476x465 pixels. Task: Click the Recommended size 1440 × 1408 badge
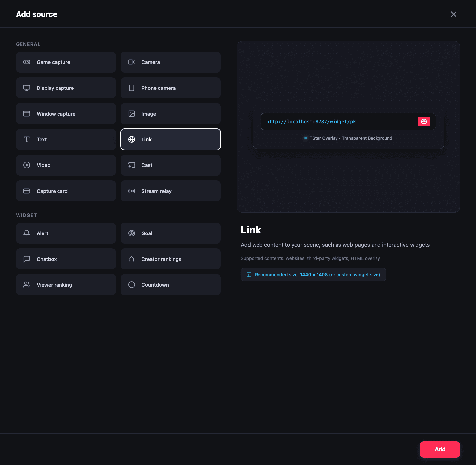pyautogui.click(x=313, y=275)
